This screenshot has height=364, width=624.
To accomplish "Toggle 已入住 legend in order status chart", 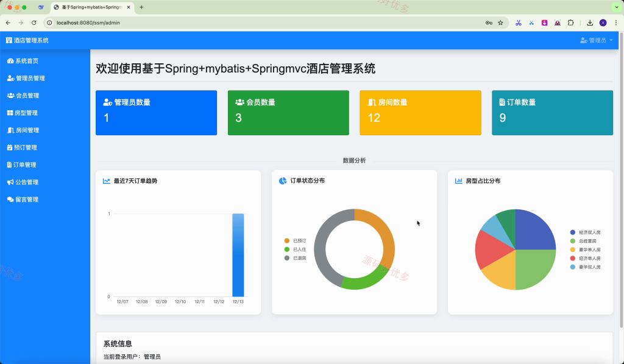I will point(296,250).
